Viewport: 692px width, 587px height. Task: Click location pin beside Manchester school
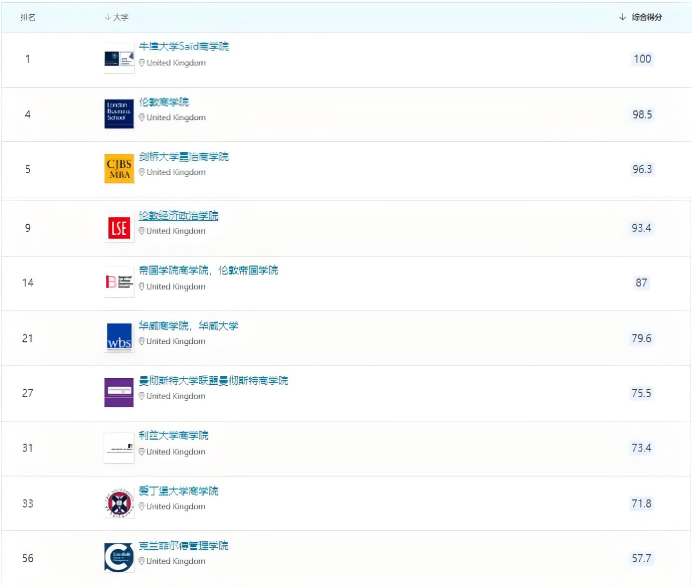click(142, 396)
